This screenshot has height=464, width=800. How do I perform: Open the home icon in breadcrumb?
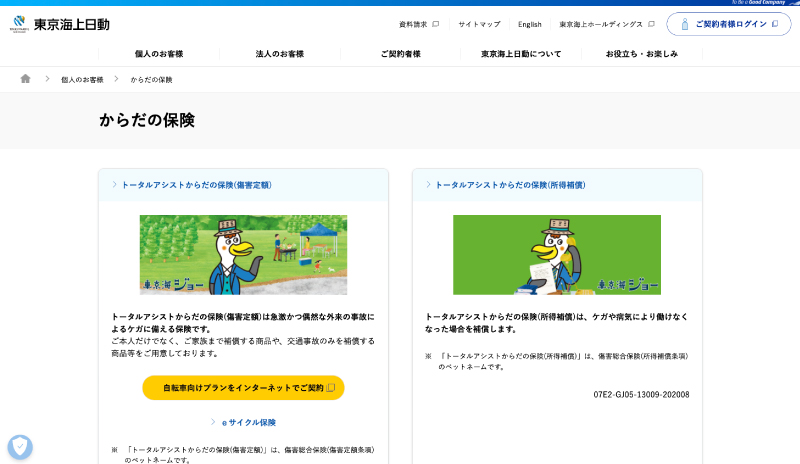click(26, 79)
